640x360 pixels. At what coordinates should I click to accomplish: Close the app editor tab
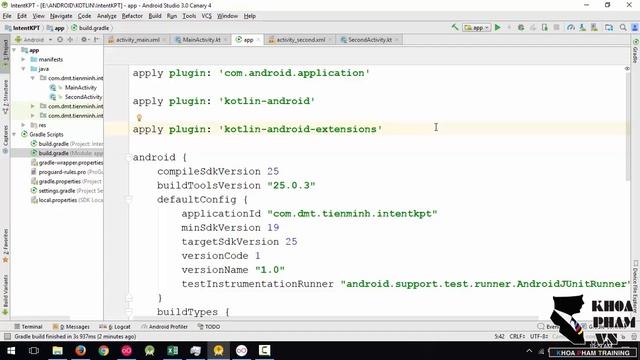point(258,40)
